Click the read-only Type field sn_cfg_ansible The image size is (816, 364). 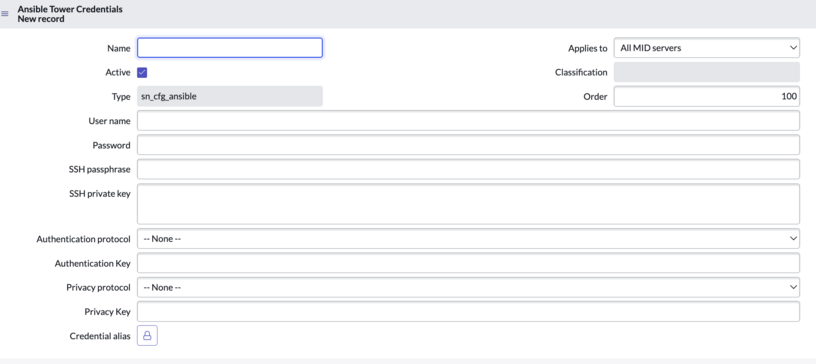tap(230, 96)
